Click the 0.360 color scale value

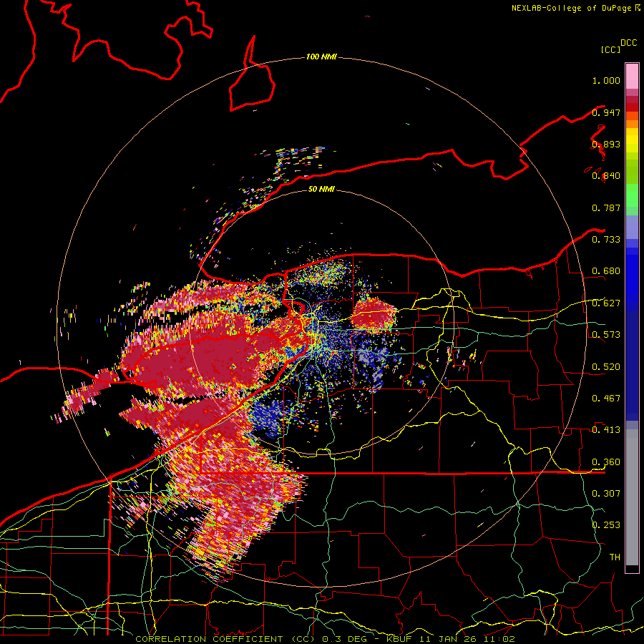606,462
